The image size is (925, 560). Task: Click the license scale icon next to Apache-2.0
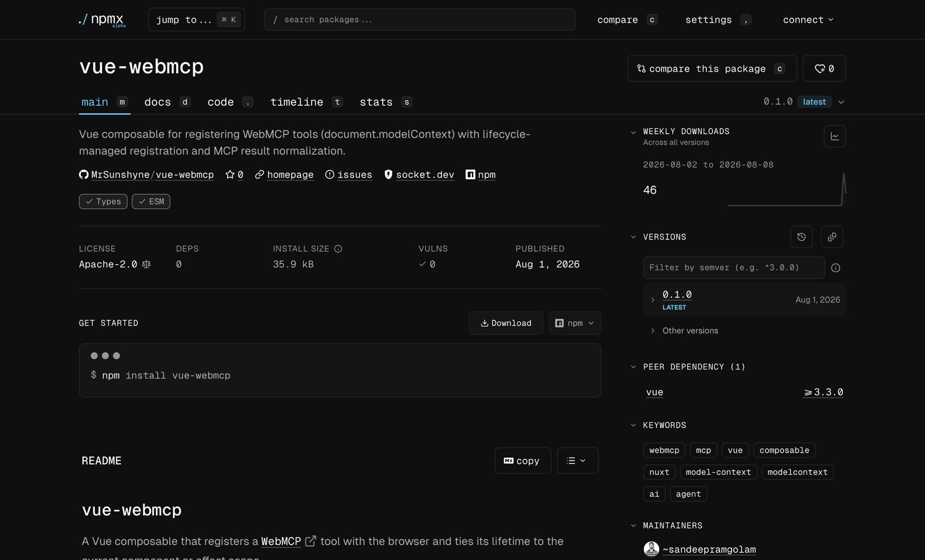tap(146, 264)
